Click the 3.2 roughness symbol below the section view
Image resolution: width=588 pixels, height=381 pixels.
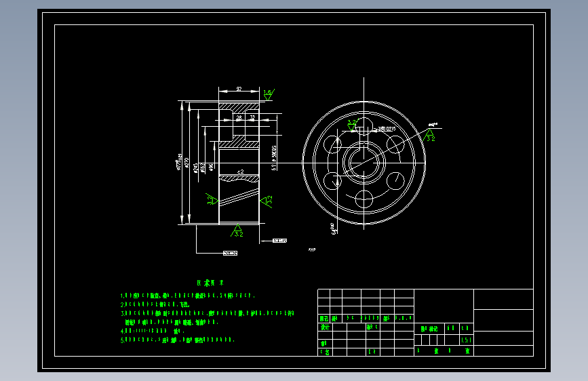(x=237, y=231)
